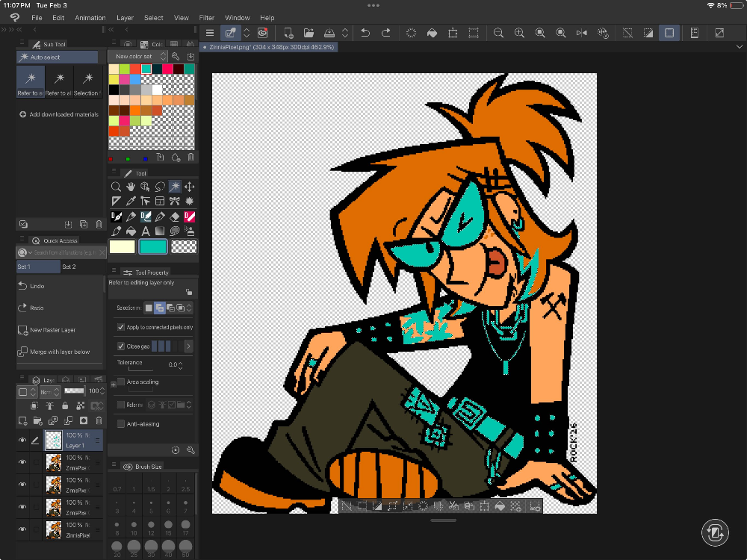The image size is (747, 560).
Task: Open the Filter menu
Action: [x=207, y=17]
